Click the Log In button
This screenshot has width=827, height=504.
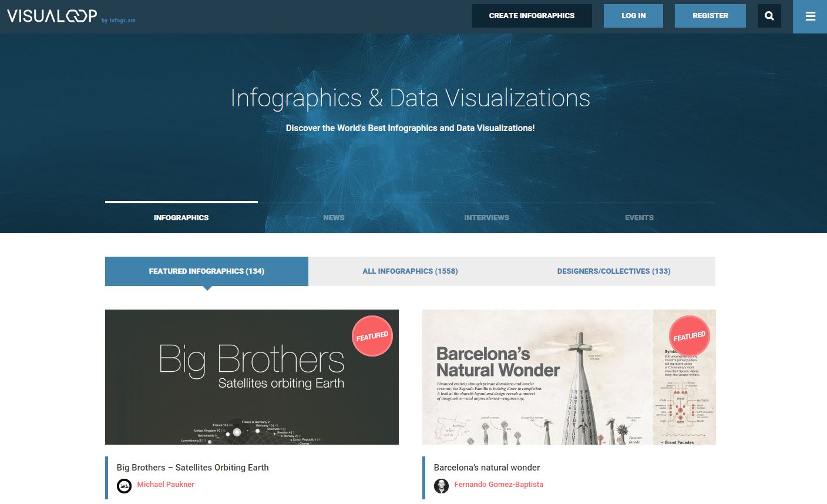(x=633, y=16)
